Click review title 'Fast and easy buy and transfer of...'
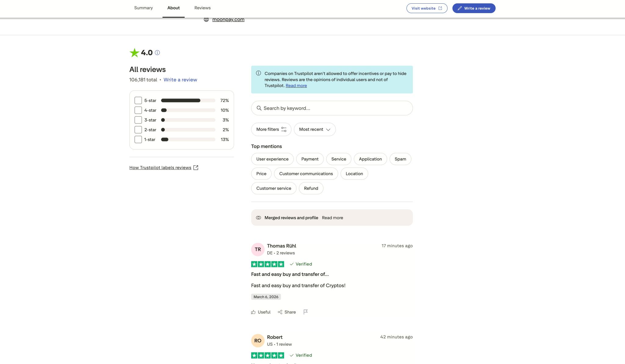This screenshot has width=625, height=364. [x=290, y=274]
